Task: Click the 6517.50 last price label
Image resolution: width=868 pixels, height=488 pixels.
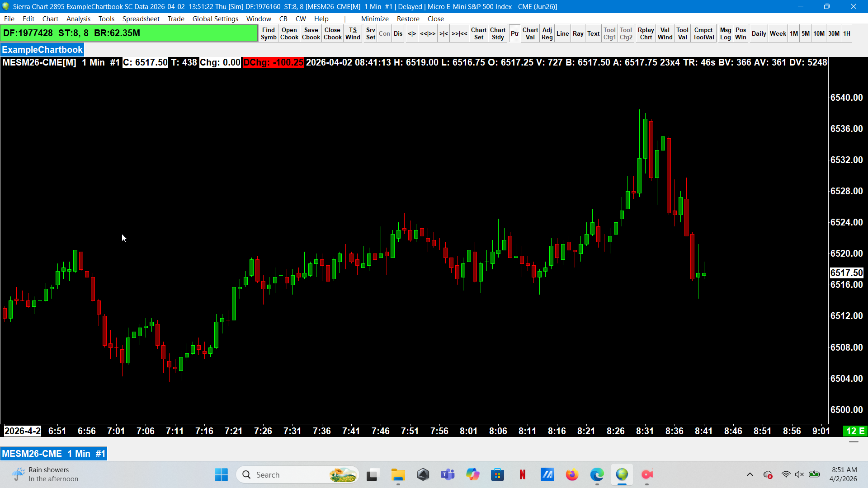Action: 846,273
